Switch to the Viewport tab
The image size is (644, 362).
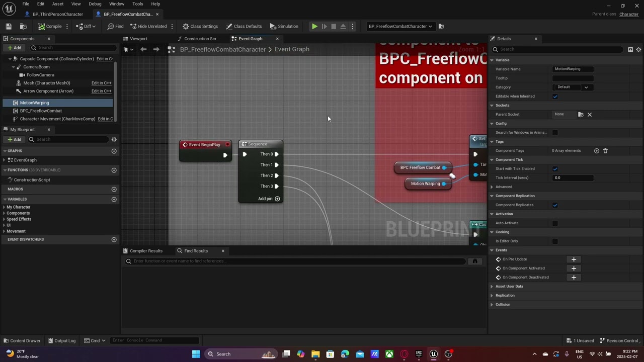point(139,39)
